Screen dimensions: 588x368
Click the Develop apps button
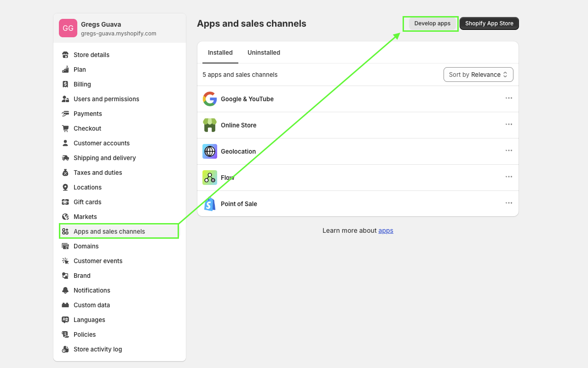pyautogui.click(x=432, y=23)
